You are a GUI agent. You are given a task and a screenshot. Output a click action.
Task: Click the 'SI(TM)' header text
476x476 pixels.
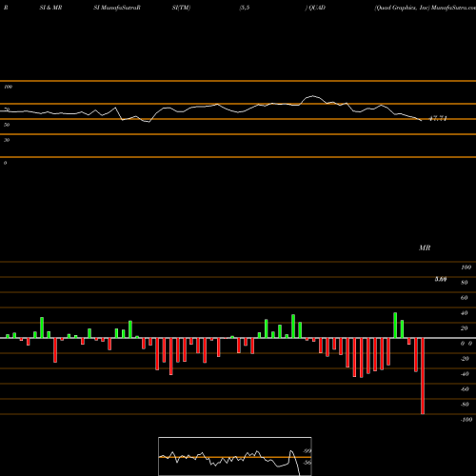(181, 8)
